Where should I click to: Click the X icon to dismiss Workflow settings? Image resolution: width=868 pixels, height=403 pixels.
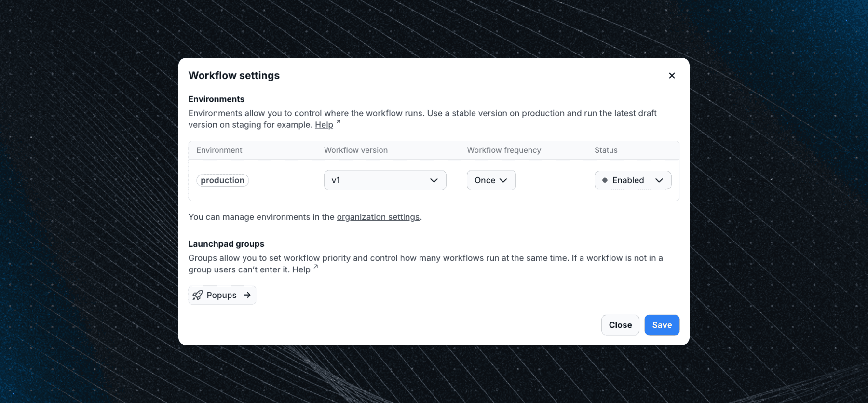(x=672, y=75)
